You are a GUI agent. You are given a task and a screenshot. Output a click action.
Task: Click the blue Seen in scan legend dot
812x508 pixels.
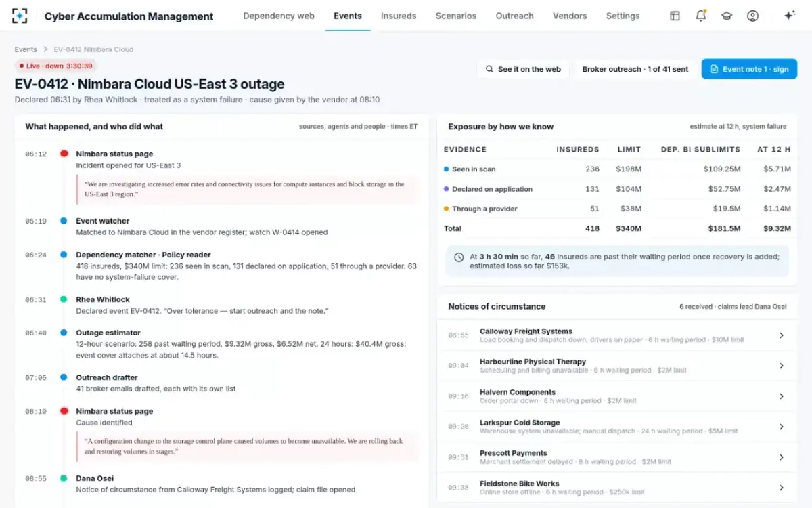click(x=447, y=169)
